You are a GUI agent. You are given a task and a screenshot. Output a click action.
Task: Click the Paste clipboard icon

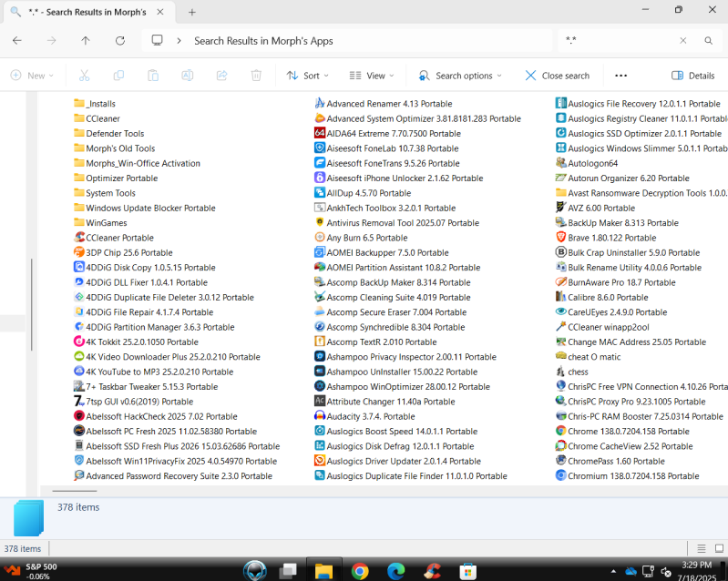point(153,76)
